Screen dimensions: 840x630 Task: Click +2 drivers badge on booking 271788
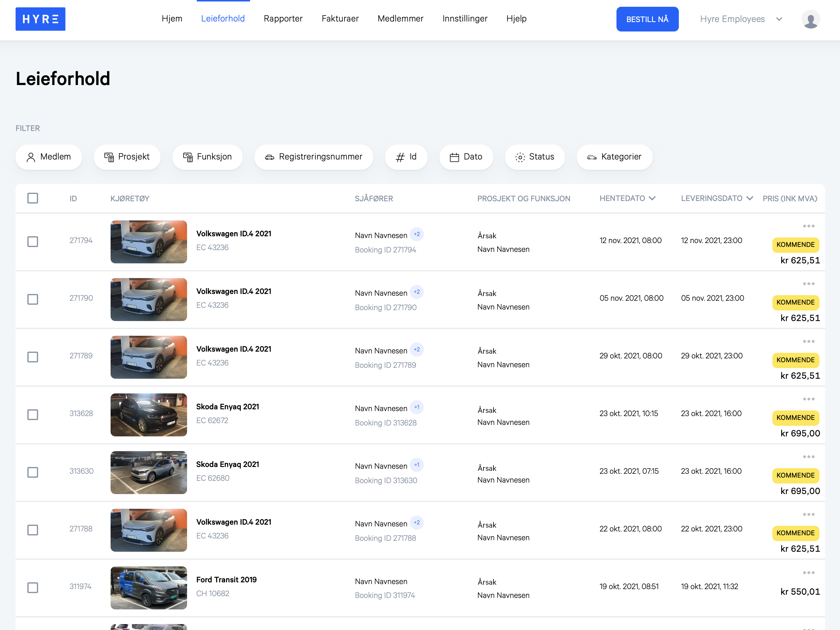click(x=416, y=523)
